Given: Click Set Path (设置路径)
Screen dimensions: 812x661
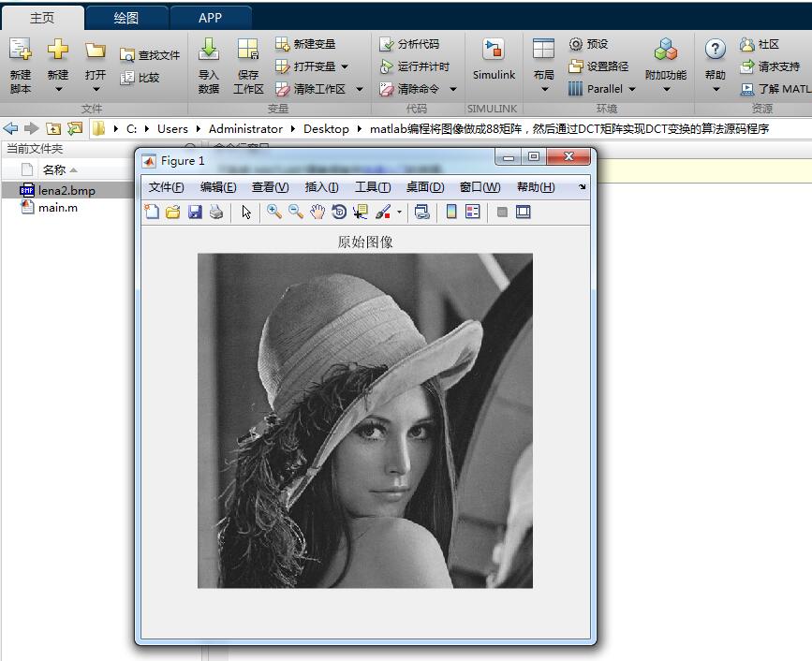Looking at the screenshot, I should (x=598, y=66).
